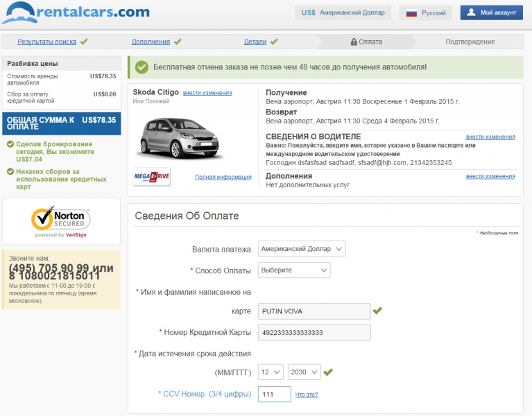Open the Русский language selector
532x416 pixels.
[426, 13]
